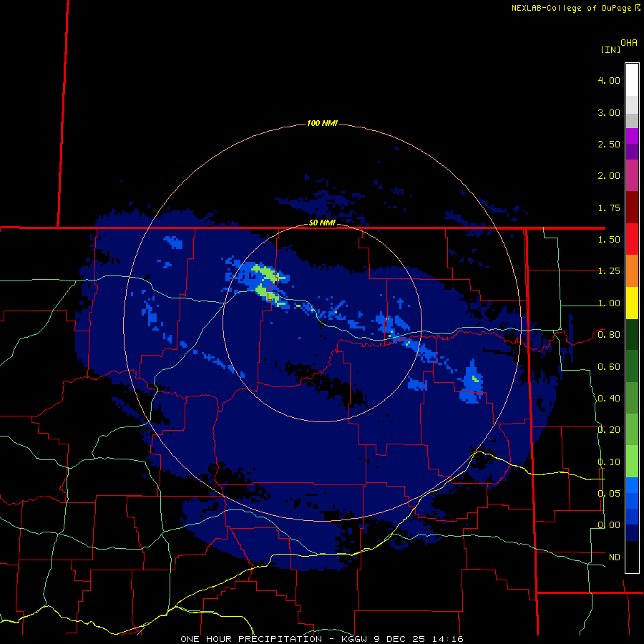The width and height of the screenshot is (644, 644).
Task: Click the dark red swatch beside 1.75
Action: pos(632,208)
